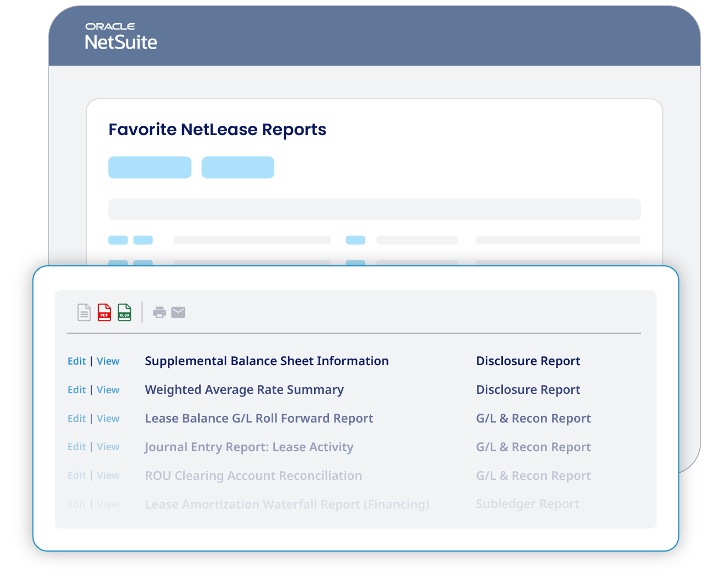The height and width of the screenshot is (588, 706).
Task: Export the report list as PDF
Action: tap(104, 312)
